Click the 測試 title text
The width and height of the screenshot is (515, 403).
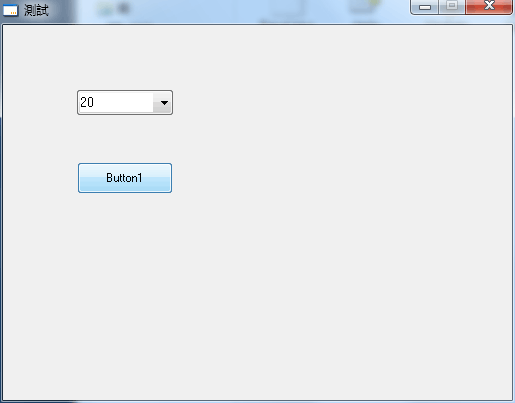click(36, 10)
